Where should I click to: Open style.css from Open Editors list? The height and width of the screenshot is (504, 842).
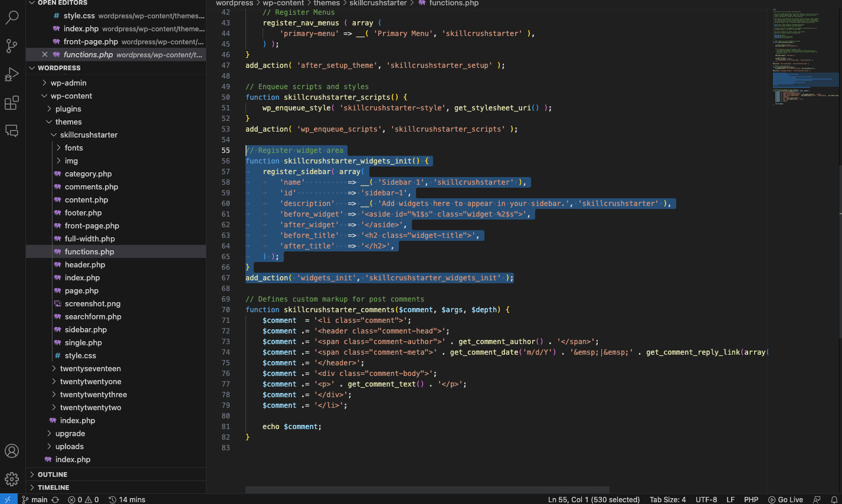coord(116,16)
